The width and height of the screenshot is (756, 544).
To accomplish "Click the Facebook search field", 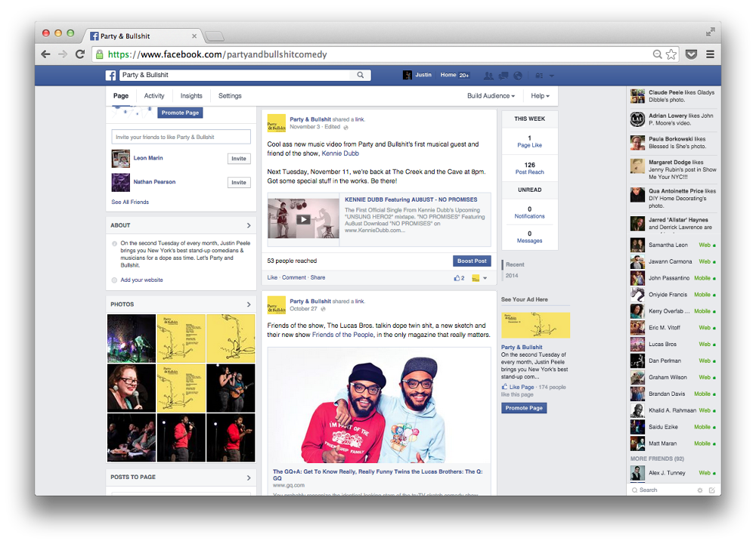I will tap(236, 75).
